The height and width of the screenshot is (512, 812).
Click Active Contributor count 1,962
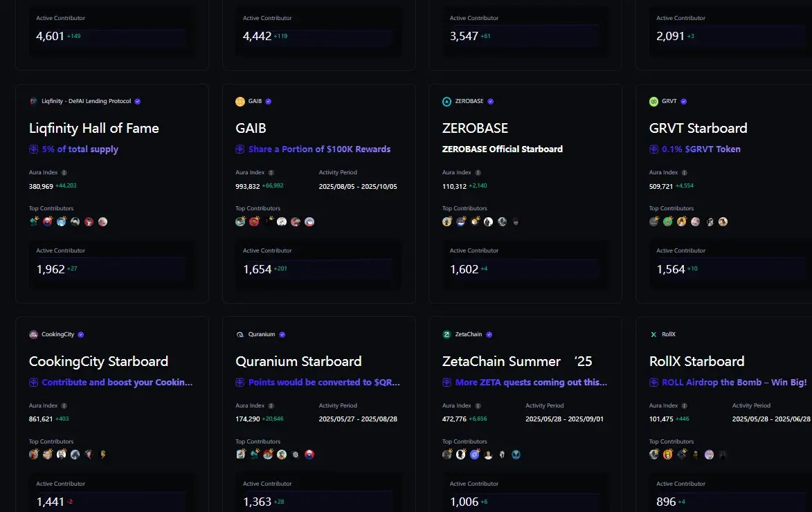(51, 269)
